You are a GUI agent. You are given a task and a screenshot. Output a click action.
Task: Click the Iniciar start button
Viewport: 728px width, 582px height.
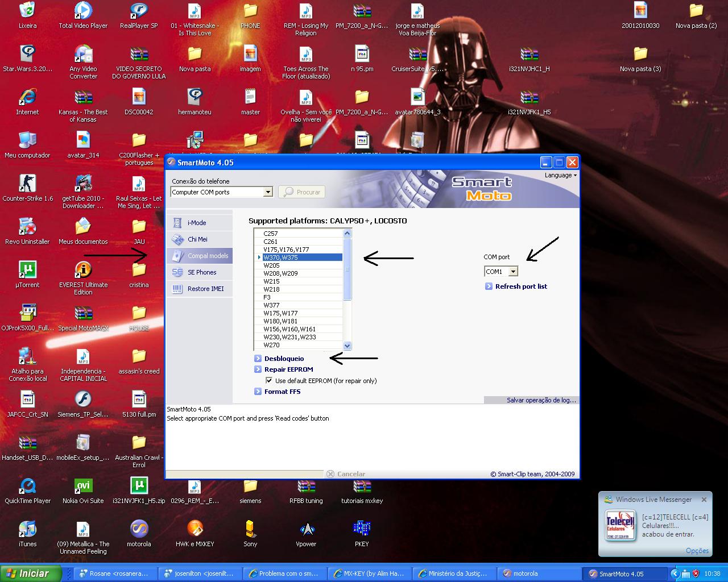pos(31,573)
